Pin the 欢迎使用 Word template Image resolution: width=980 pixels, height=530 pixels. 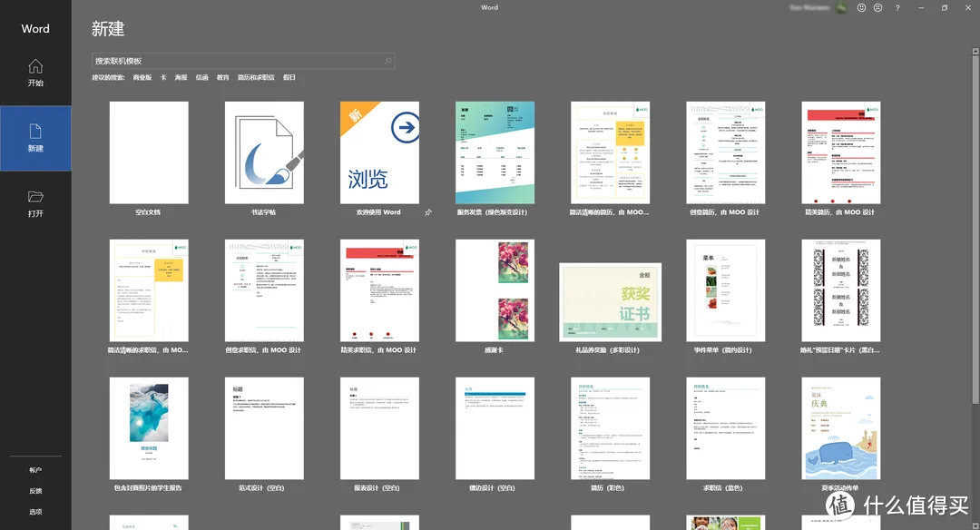click(x=427, y=212)
